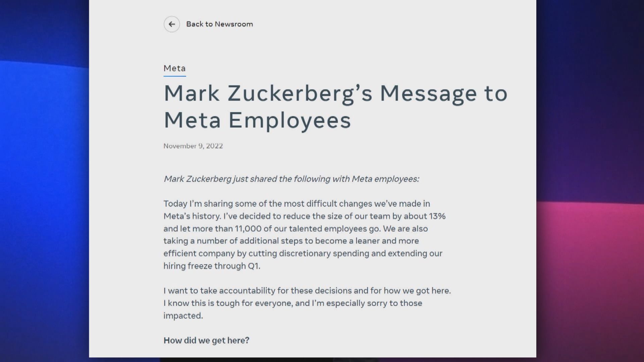Viewport: 644px width, 362px height.
Task: Follow the Back to Newsroom link
Action: pyautogui.click(x=219, y=24)
